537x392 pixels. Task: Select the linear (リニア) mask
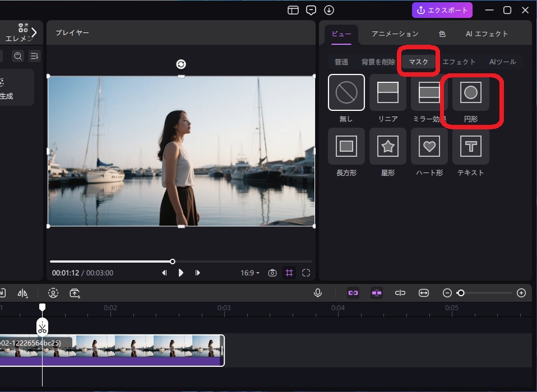tap(388, 92)
